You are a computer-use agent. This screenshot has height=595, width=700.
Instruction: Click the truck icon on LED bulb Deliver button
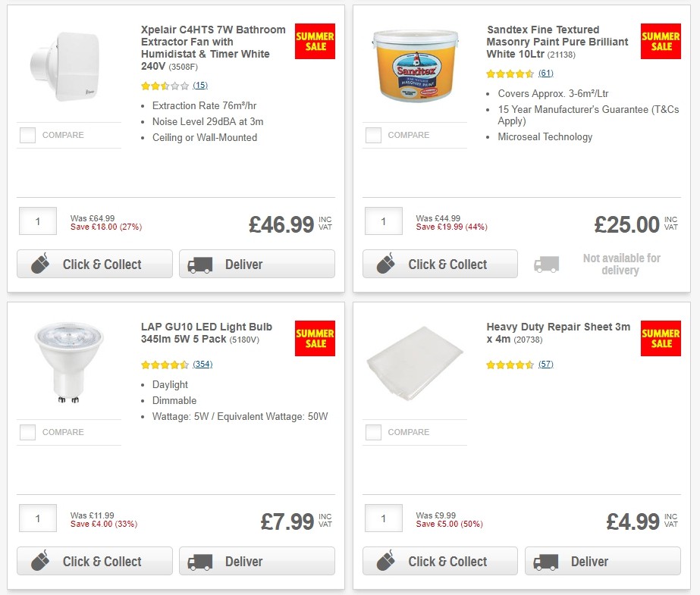click(x=199, y=561)
